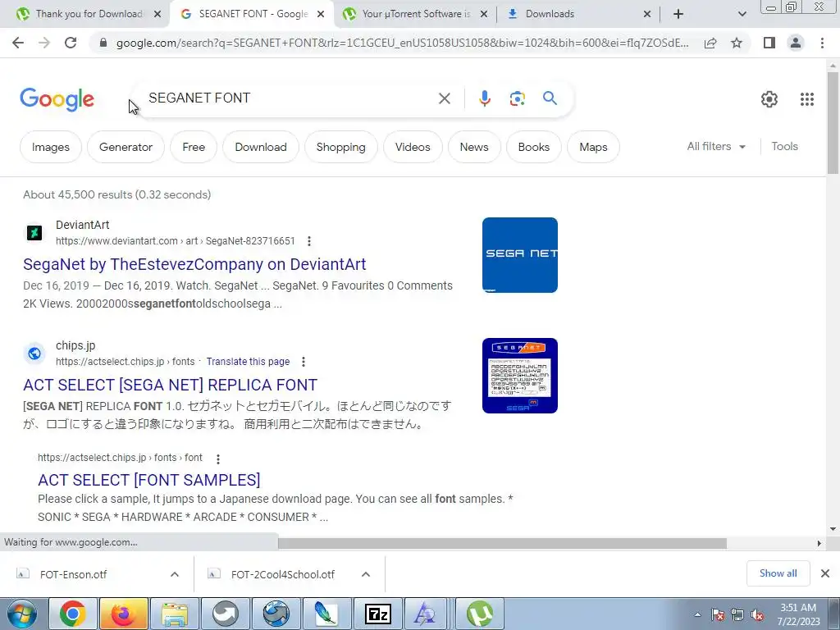Open the SEGA NET font sample thumbnail

(519, 376)
